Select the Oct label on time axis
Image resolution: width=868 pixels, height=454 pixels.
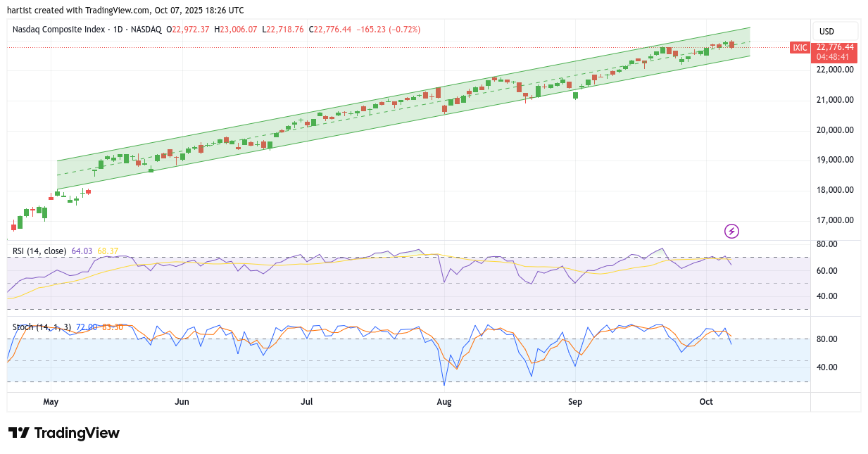[706, 402]
